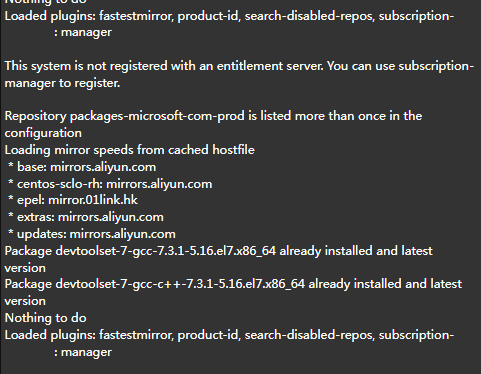
Task: Click the word 'configuration' in the output
Action: [43, 133]
